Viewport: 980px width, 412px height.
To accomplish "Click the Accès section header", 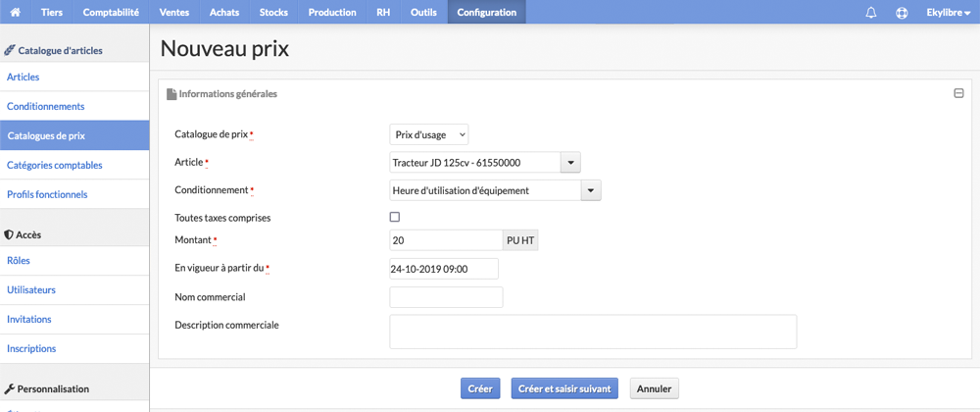I will click(x=23, y=234).
